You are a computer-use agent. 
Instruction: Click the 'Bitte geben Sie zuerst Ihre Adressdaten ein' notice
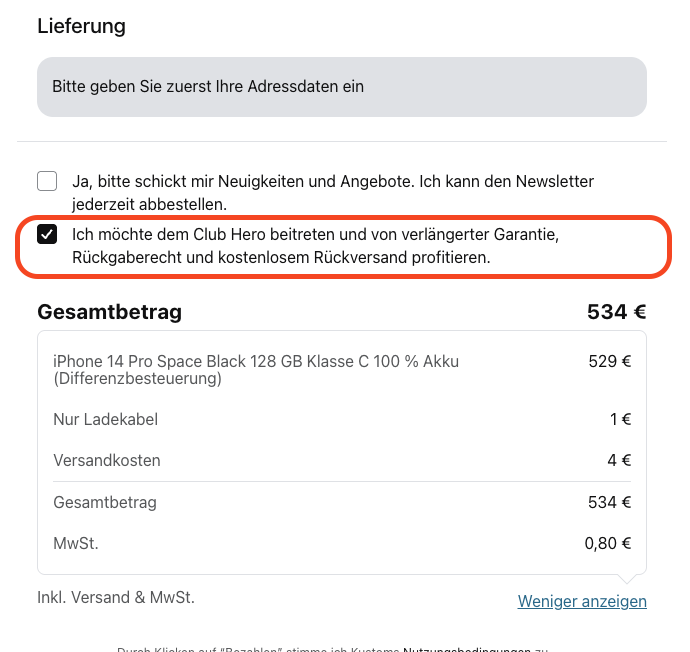click(208, 87)
